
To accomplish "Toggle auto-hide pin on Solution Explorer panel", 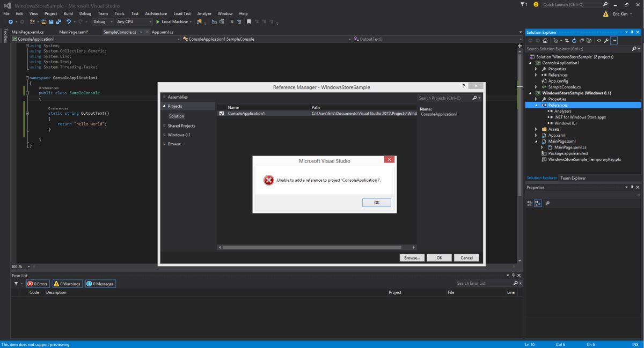I will point(631,32).
